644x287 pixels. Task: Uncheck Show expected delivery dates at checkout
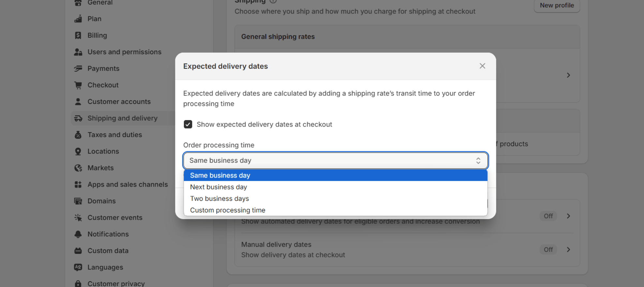tap(188, 124)
